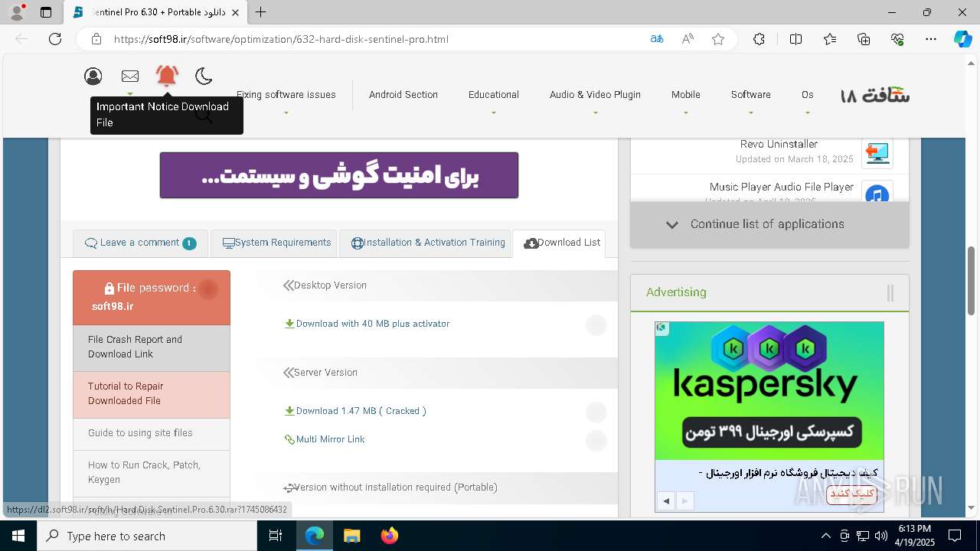The height and width of the screenshot is (551, 980).
Task: Open File Crash Report and Download Link
Action: coord(152,347)
